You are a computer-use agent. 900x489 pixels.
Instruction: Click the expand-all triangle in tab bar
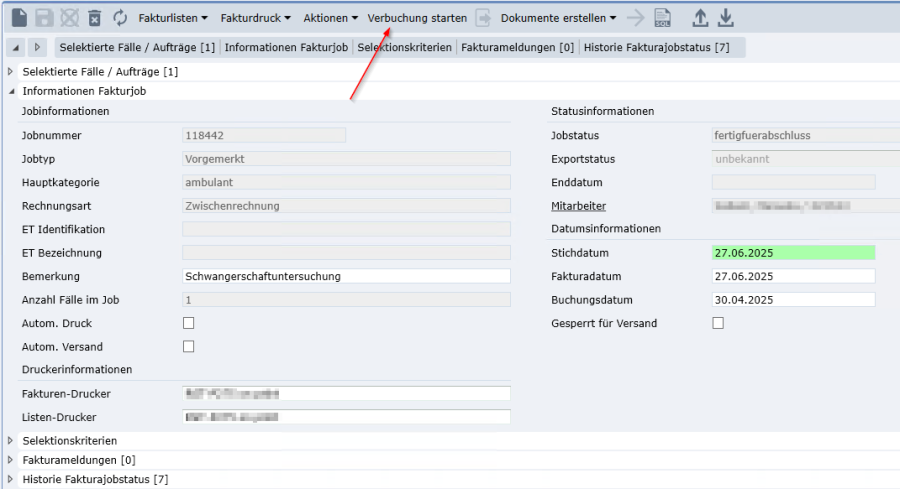(x=37, y=47)
